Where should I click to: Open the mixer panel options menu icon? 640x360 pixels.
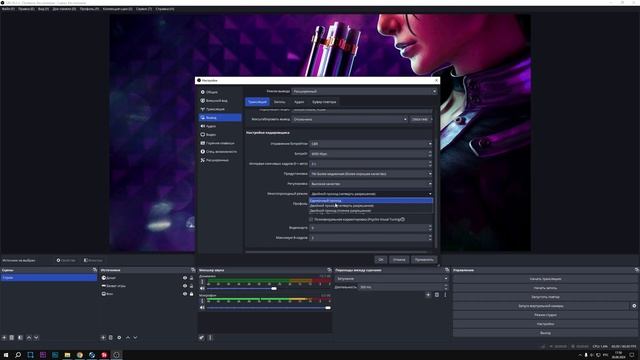(210, 338)
